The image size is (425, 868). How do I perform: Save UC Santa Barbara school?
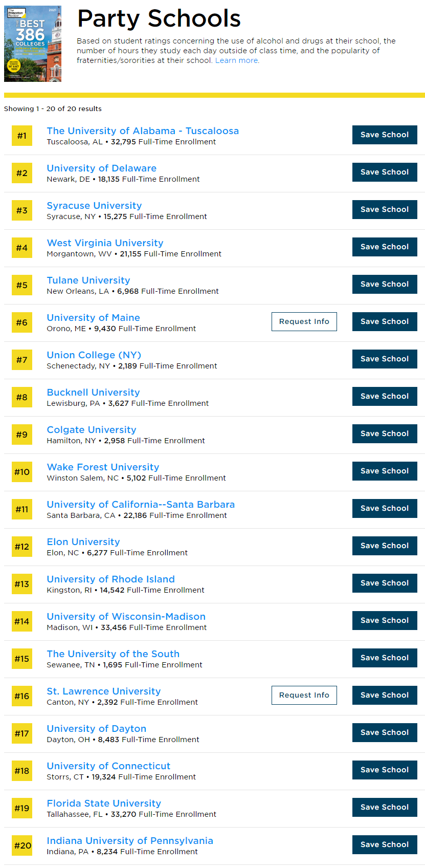click(x=385, y=508)
